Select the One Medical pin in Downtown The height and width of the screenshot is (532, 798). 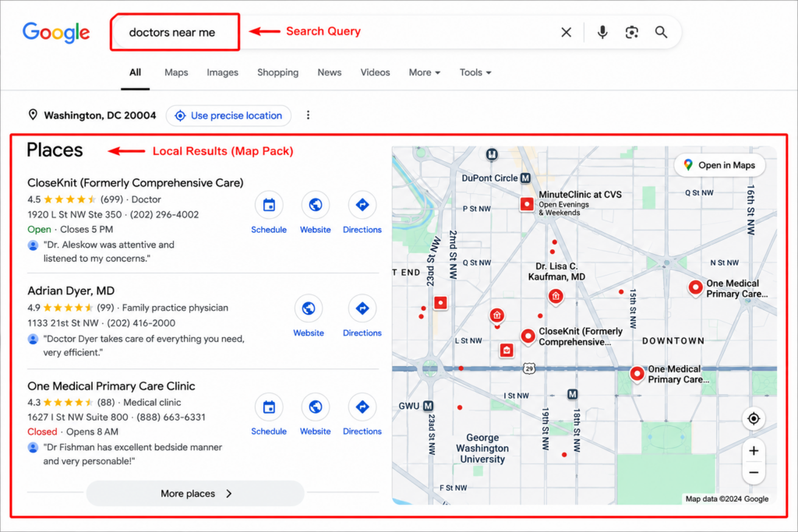point(637,374)
